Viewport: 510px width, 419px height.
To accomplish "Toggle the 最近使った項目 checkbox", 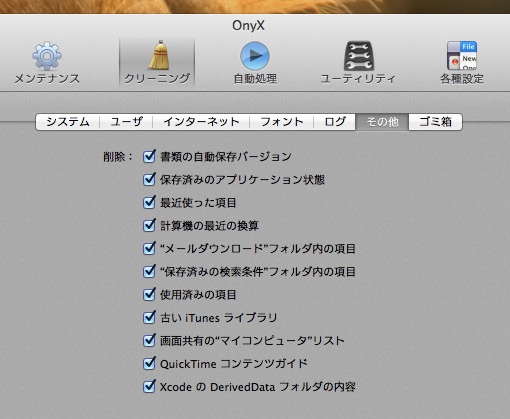I will coord(149,202).
